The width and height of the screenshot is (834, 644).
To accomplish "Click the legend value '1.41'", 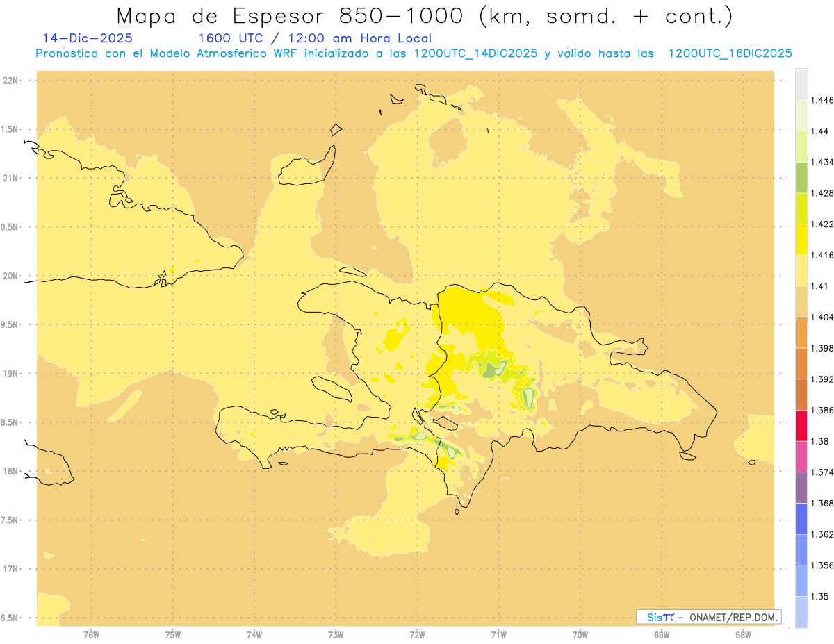I will (x=819, y=286).
